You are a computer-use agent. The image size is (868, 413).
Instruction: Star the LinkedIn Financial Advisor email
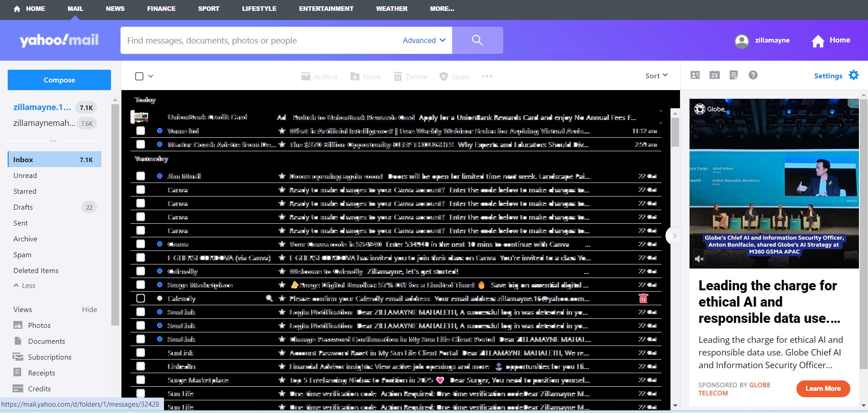click(282, 366)
